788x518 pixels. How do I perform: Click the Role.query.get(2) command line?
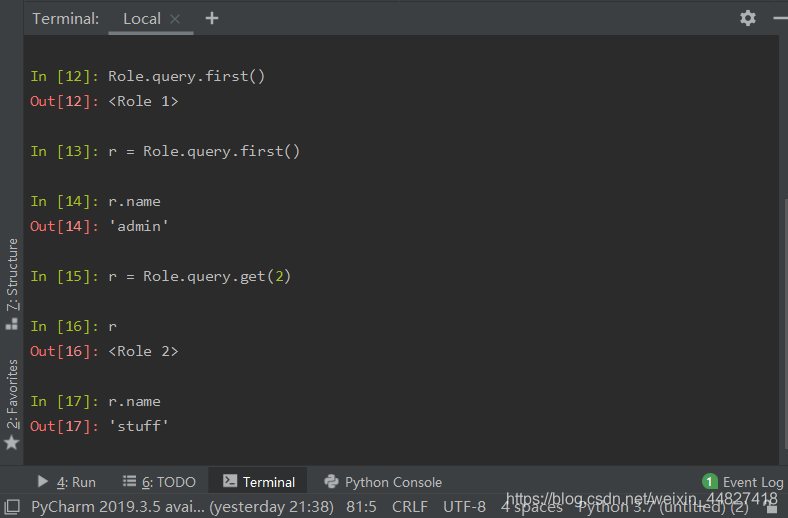point(160,276)
